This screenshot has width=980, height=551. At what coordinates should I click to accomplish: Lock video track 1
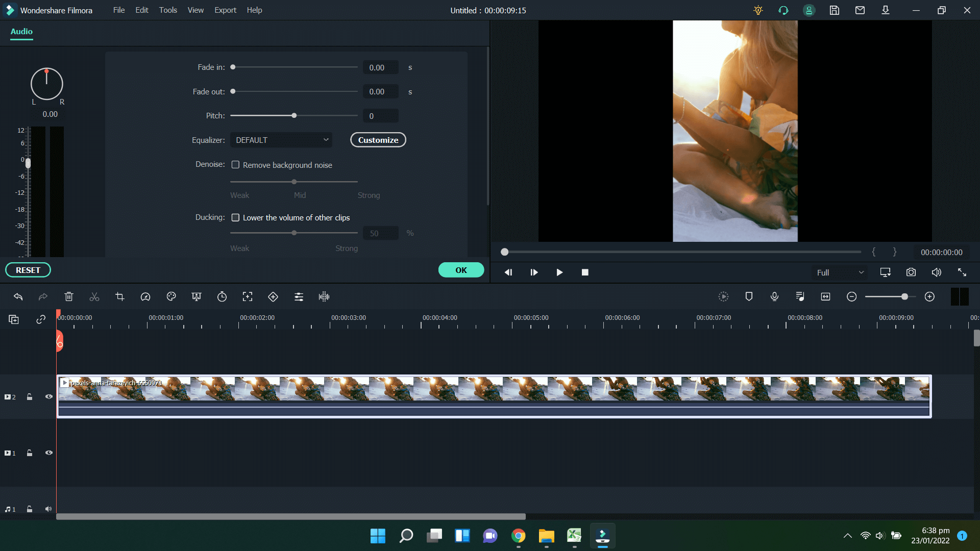coord(30,453)
